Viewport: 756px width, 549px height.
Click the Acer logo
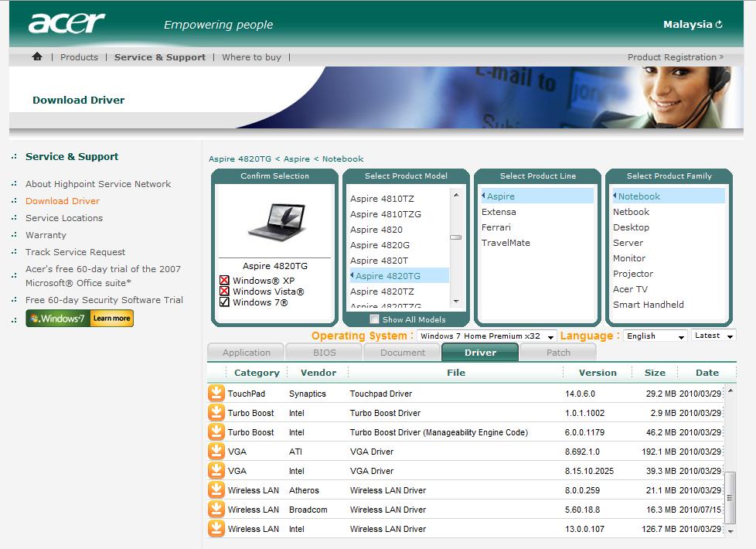coord(66,23)
